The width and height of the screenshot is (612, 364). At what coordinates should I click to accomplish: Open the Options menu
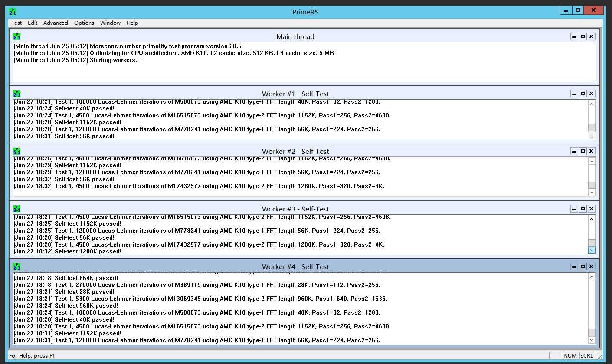(84, 23)
